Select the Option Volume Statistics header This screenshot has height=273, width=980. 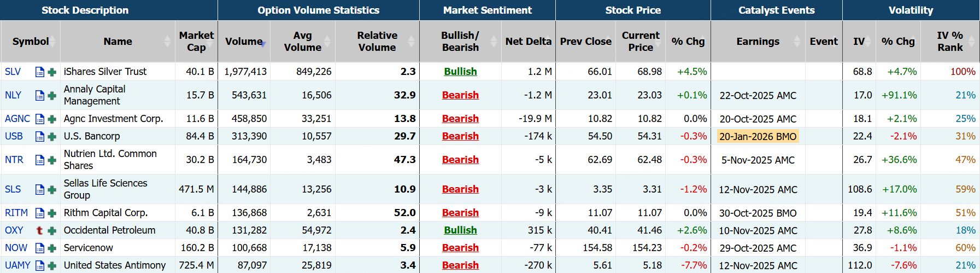click(318, 10)
